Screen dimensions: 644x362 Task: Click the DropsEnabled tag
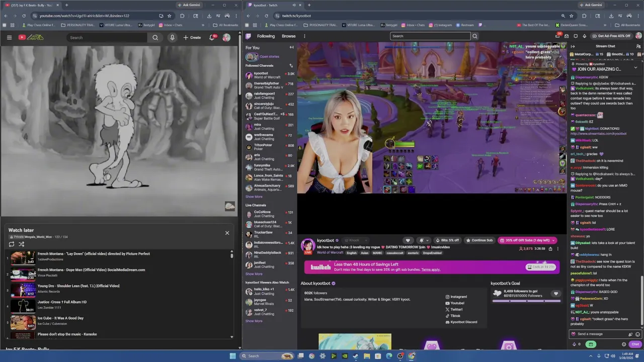click(432, 253)
